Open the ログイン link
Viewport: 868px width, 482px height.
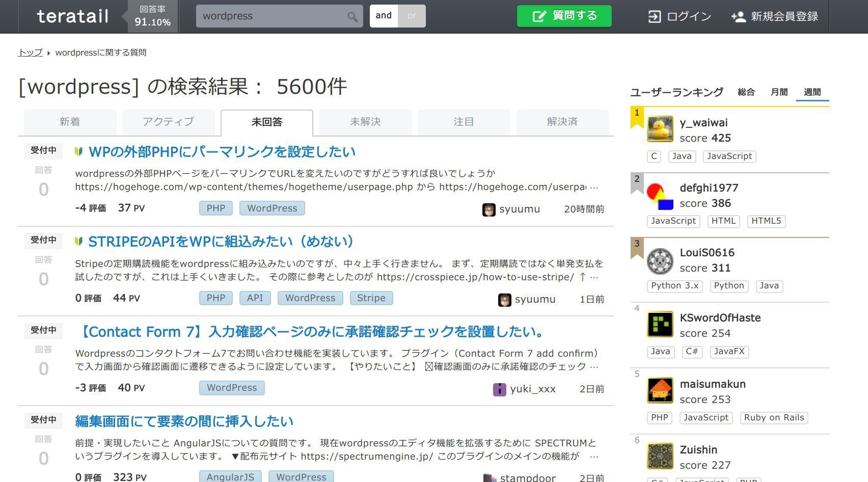pos(679,17)
